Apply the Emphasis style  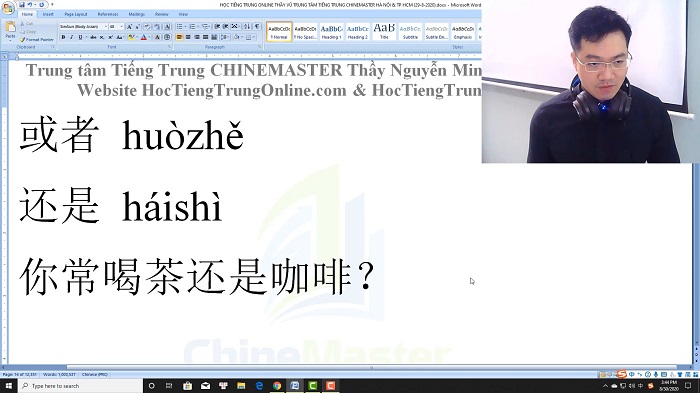pyautogui.click(x=462, y=32)
